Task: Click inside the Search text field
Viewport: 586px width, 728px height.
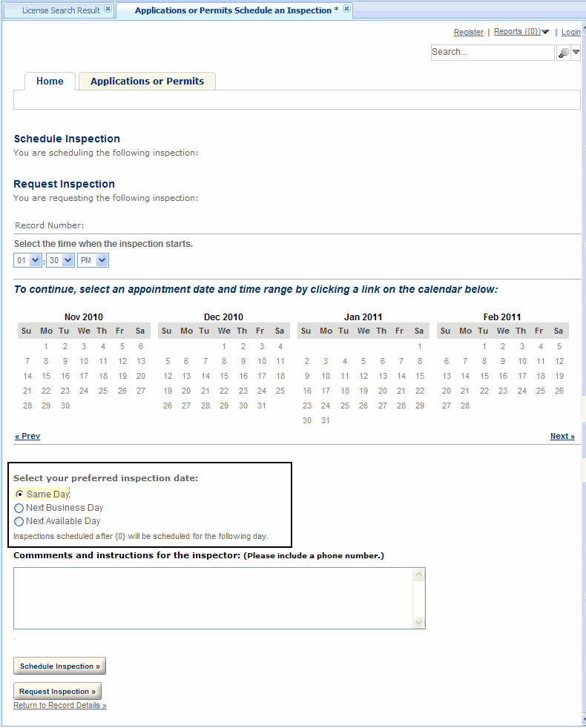Action: tap(492, 53)
